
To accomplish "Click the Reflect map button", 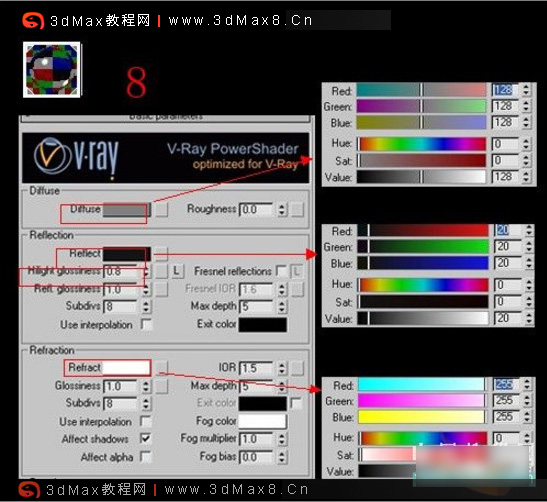I will 162,254.
